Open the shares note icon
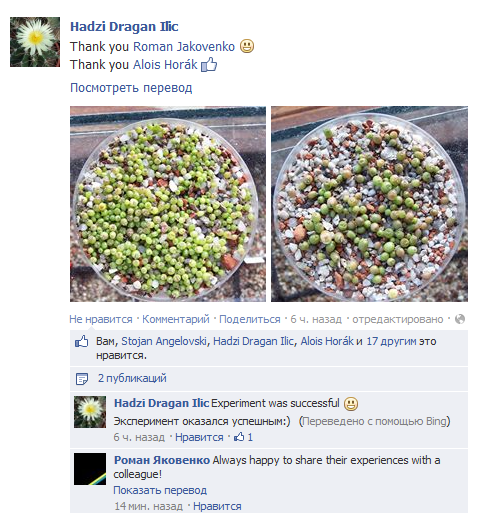The height and width of the screenshot is (513, 482). [82, 379]
